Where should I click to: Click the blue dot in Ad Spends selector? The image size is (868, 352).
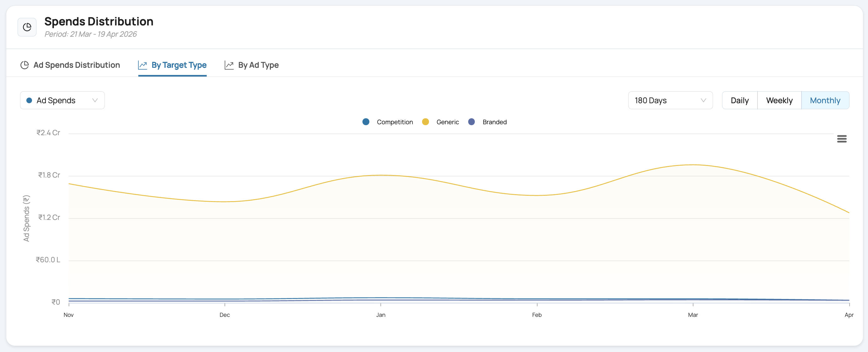click(x=29, y=100)
